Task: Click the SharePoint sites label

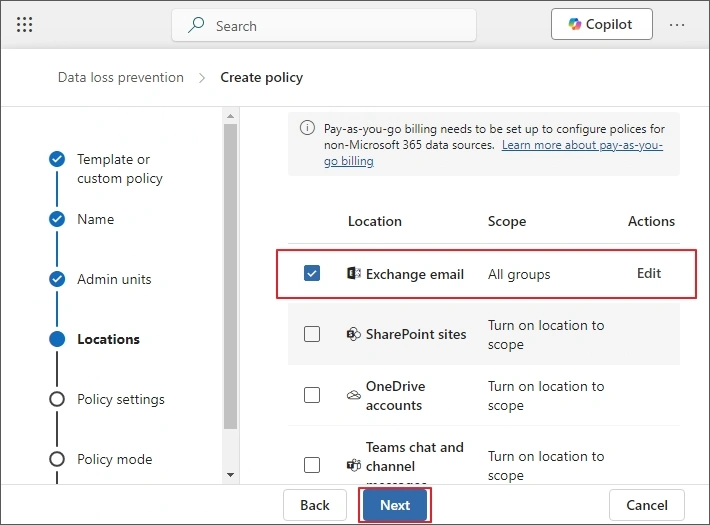Action: (416, 334)
